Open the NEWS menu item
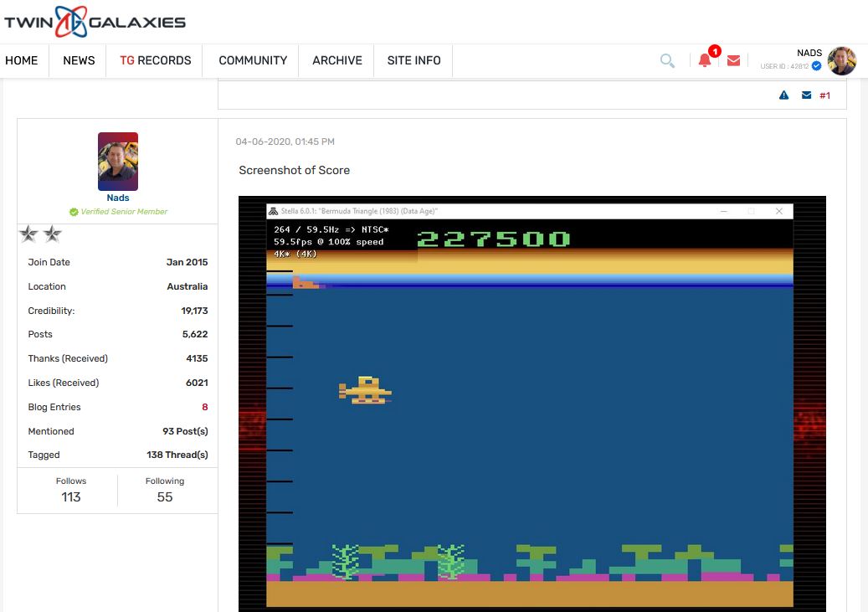868x612 pixels. click(x=79, y=60)
